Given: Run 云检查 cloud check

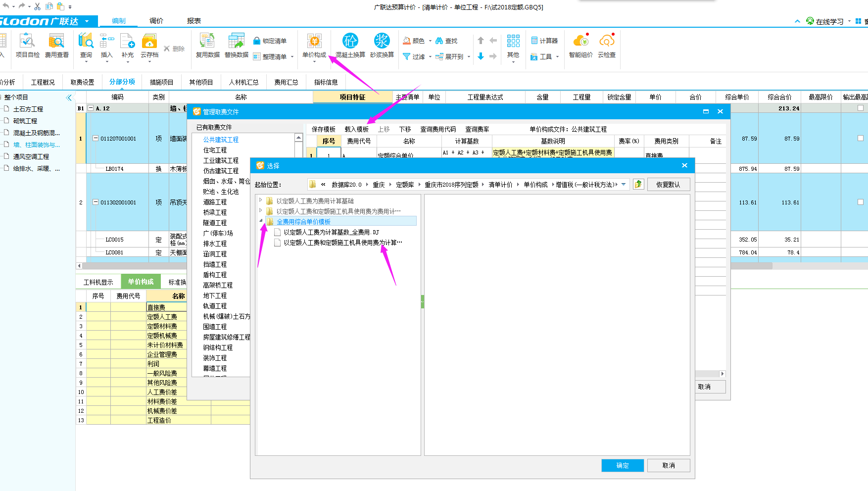Looking at the screenshot, I should click(607, 46).
